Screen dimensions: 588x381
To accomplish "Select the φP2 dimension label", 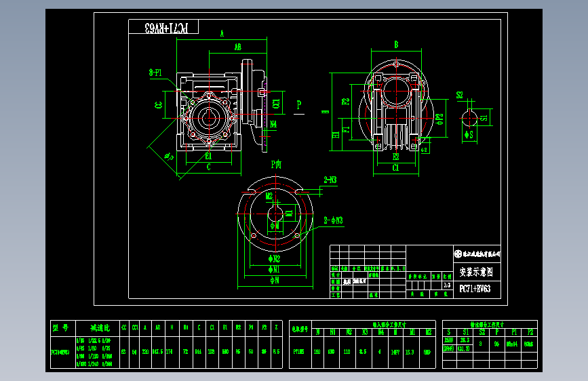I will [x=439, y=119].
